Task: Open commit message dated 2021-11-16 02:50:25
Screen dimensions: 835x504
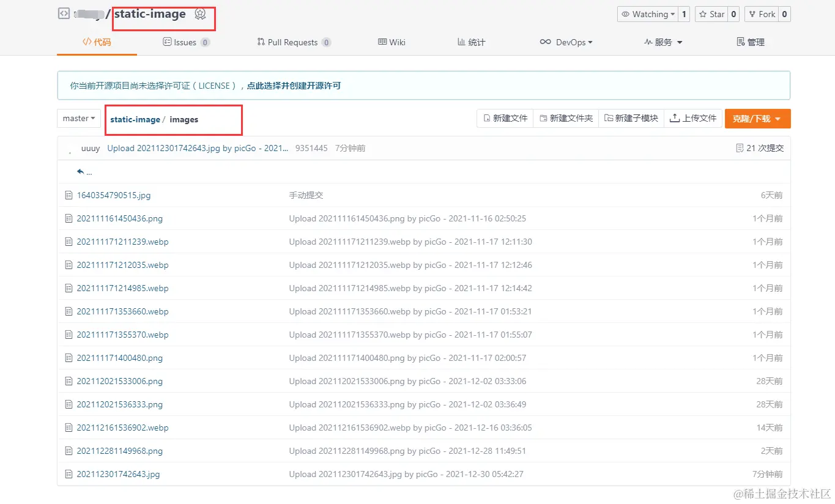Action: [x=407, y=218]
